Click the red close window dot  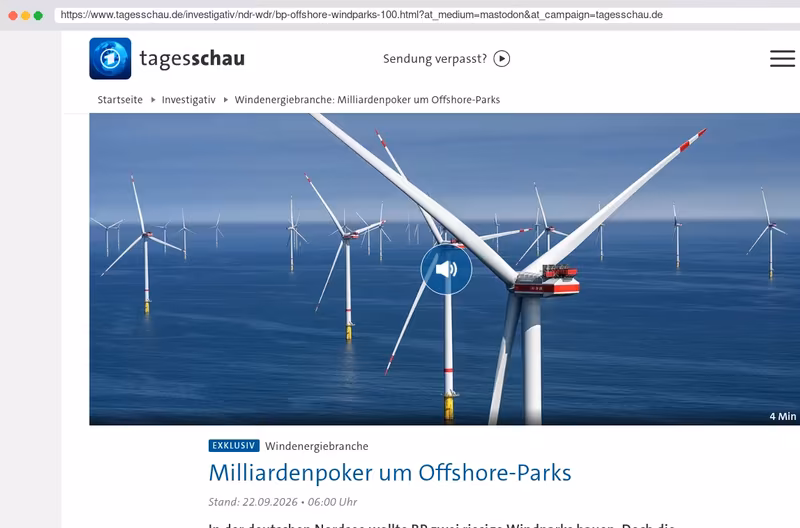pos(13,16)
